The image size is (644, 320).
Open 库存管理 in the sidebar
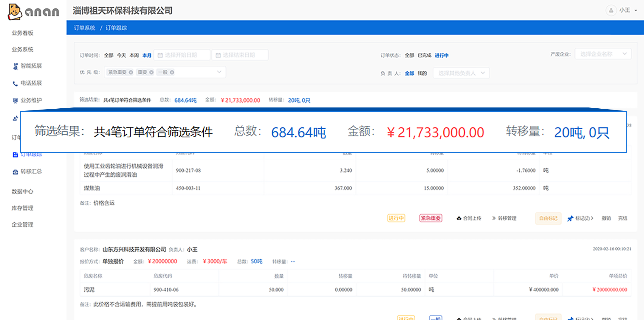coord(22,208)
